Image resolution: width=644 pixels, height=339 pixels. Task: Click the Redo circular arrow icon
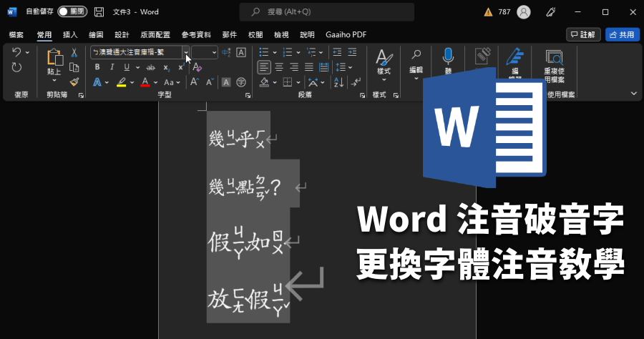pos(16,67)
